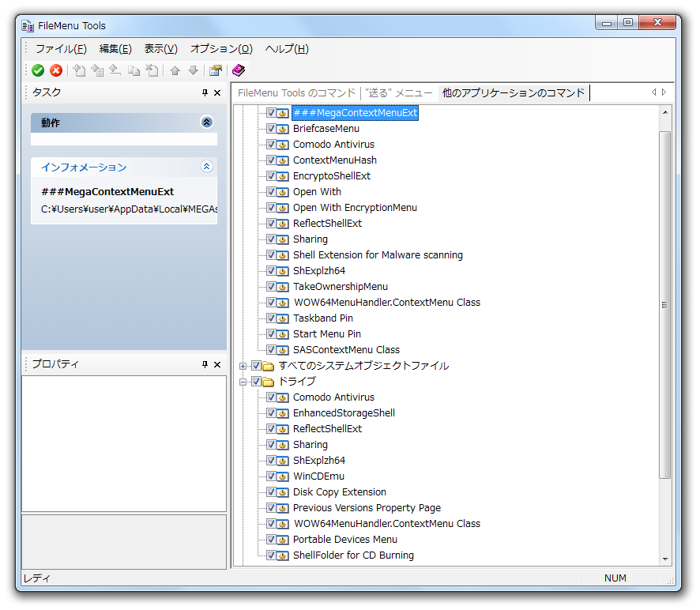Click the add submenu toolbar icon
Image resolution: width=700 pixels, height=610 pixels.
point(97,70)
